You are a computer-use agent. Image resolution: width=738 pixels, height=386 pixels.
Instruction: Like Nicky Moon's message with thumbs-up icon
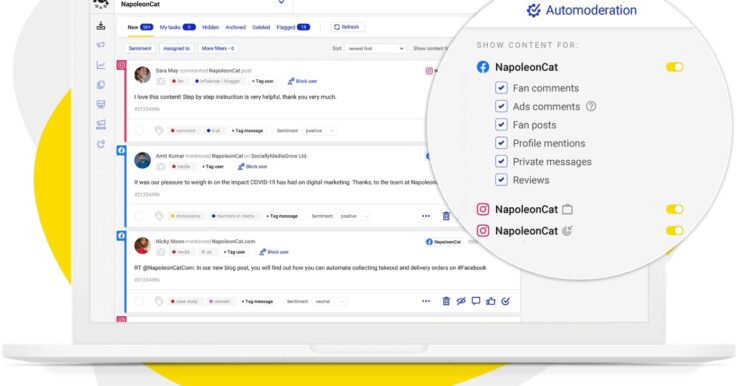[491, 301]
